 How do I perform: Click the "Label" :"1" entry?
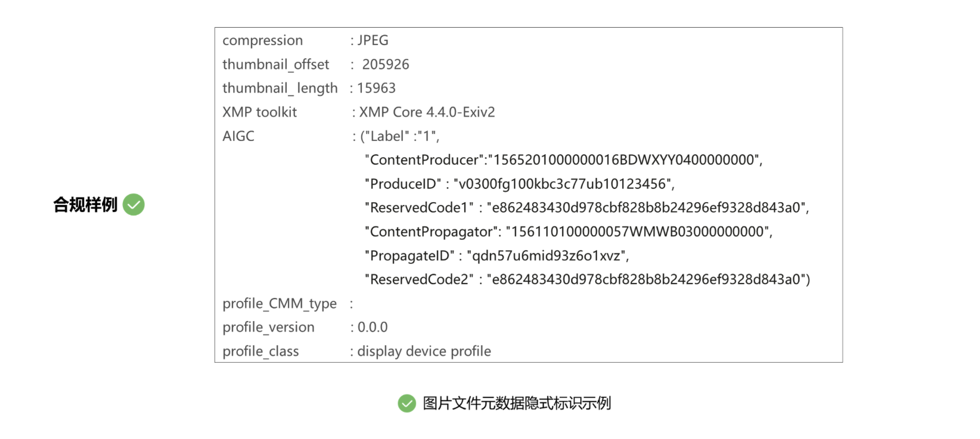[x=400, y=136]
